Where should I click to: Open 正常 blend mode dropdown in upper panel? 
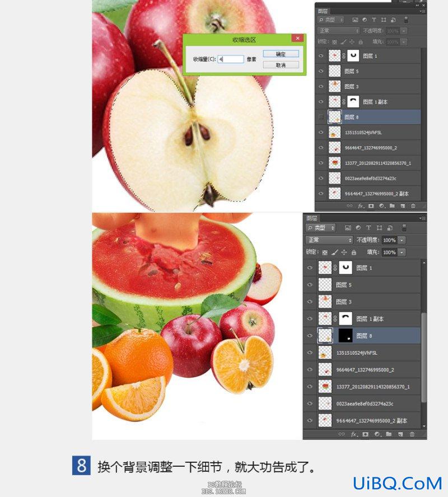pyautogui.click(x=339, y=31)
